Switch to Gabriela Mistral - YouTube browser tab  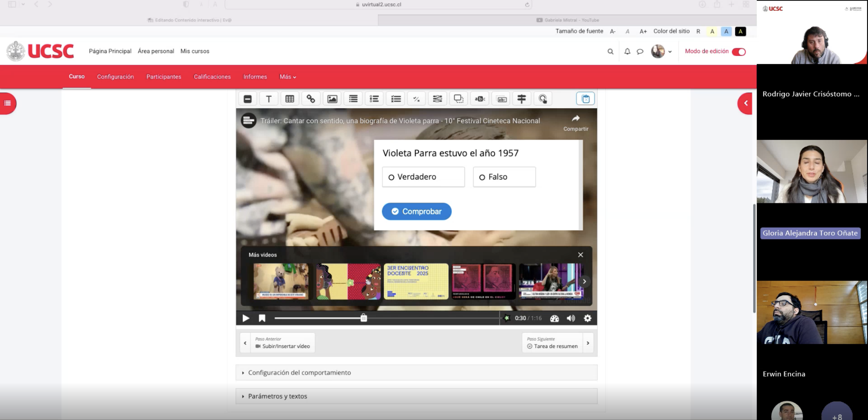pyautogui.click(x=567, y=20)
